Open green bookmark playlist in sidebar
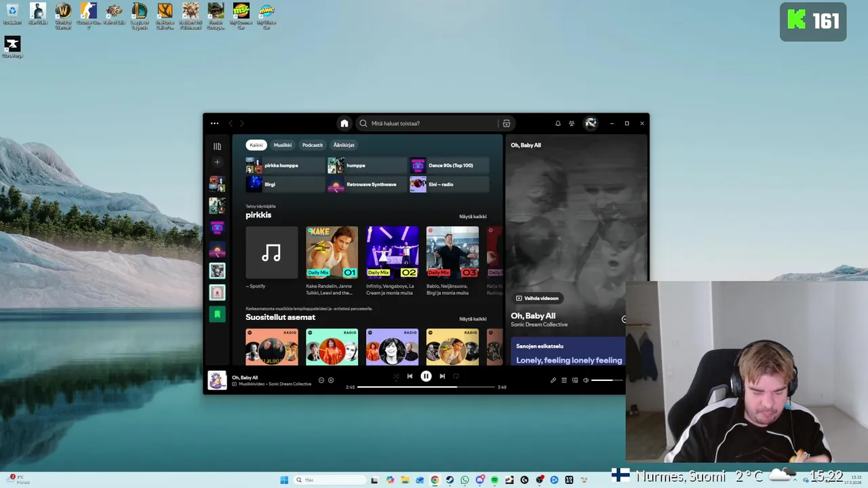 coord(217,314)
